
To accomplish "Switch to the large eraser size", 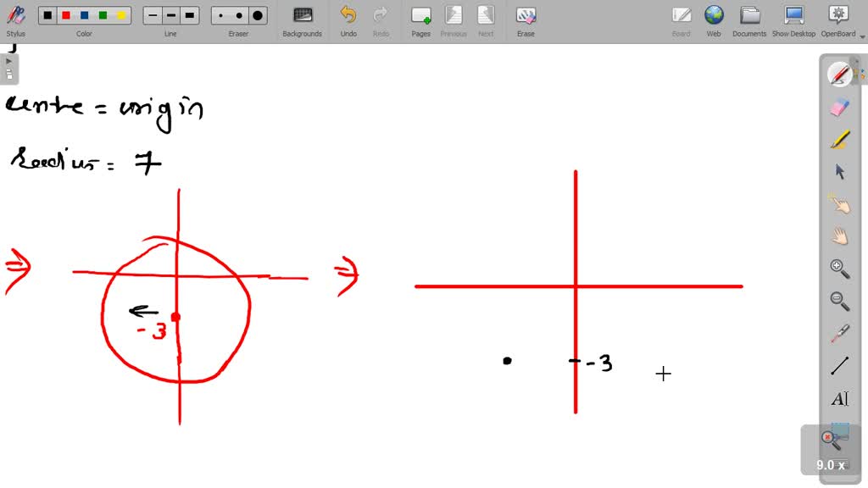I will pyautogui.click(x=257, y=14).
